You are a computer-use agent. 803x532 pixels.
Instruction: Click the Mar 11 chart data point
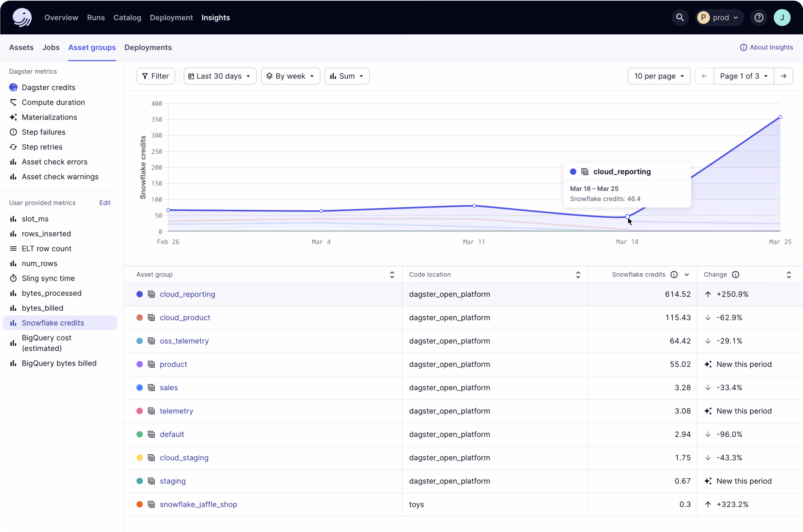point(474,206)
